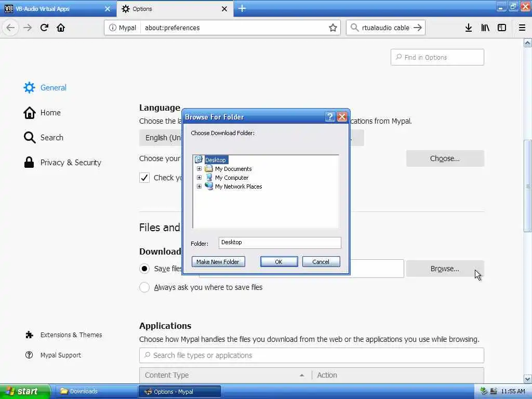The image size is (532, 399).
Task: Expand the My Computer tree node
Action: 199,178
